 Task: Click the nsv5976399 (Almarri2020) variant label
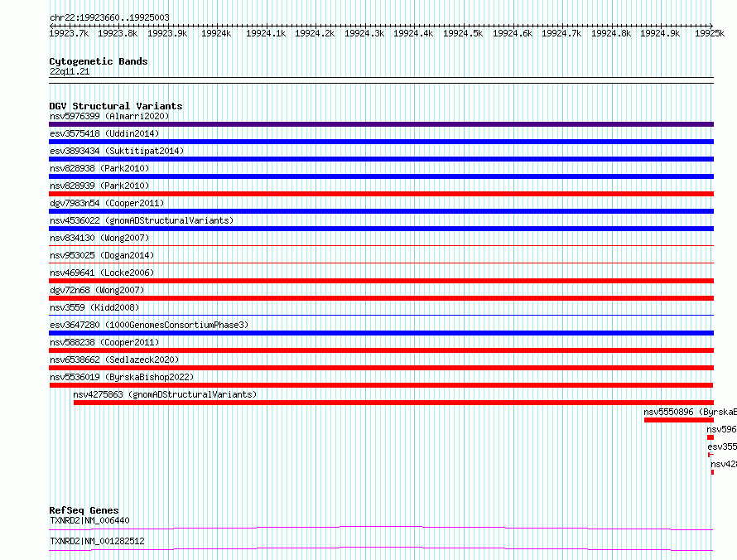[x=109, y=116]
